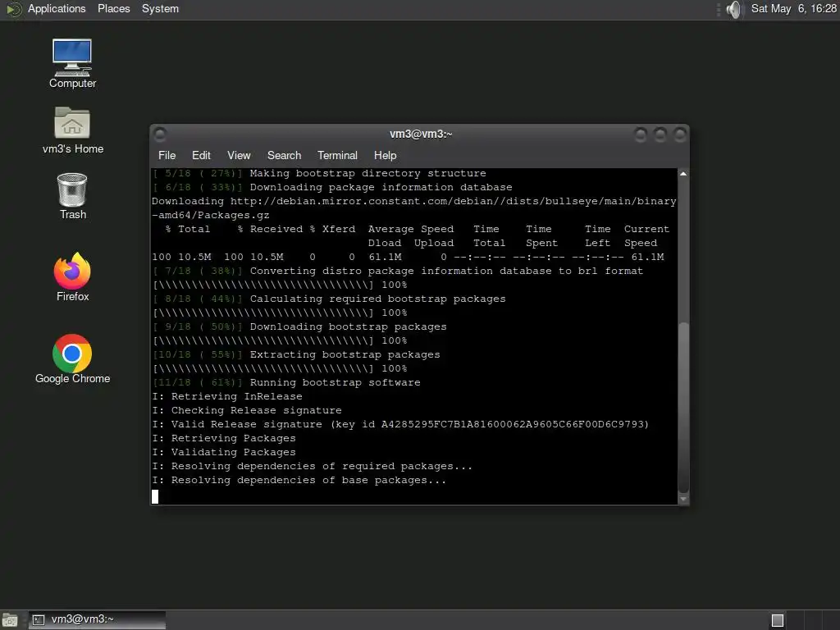The height and width of the screenshot is (630, 840).
Task: Maximize the terminal window
Action: [660, 135]
